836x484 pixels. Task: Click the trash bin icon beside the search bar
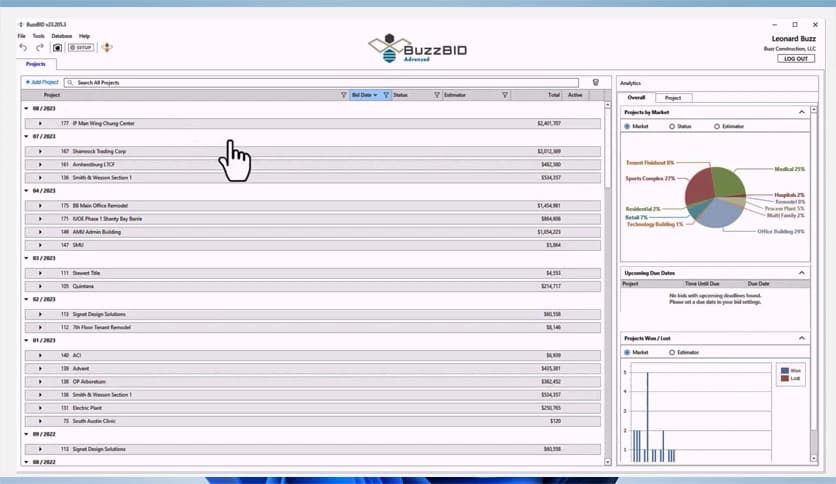tap(596, 82)
